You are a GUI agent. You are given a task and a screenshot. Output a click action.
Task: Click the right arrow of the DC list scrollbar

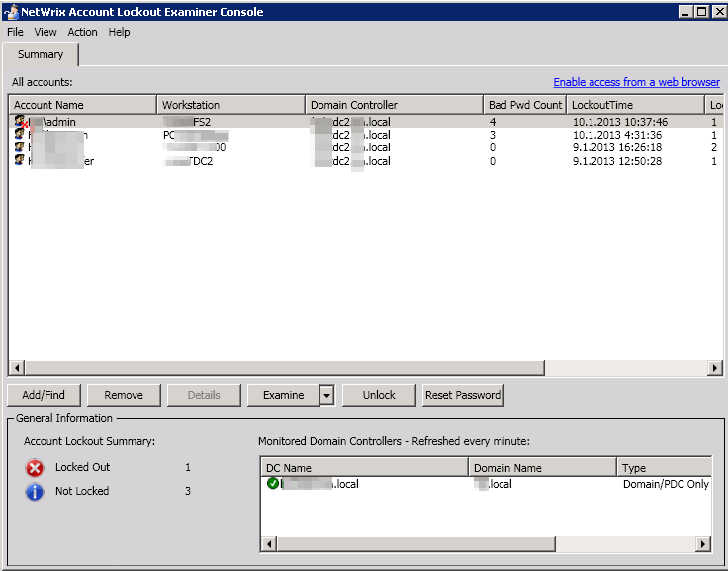[x=703, y=543]
